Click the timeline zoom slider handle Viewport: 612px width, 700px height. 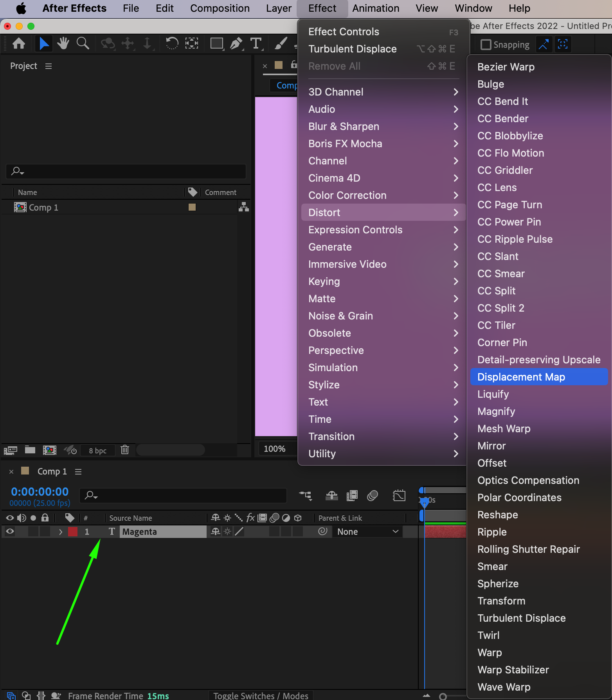point(443,696)
